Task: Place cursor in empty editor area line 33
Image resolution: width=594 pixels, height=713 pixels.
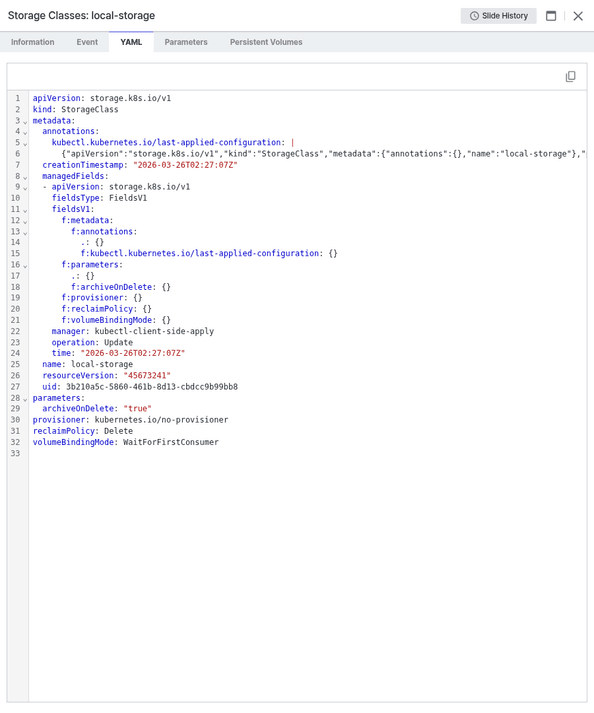Action: tap(307, 453)
